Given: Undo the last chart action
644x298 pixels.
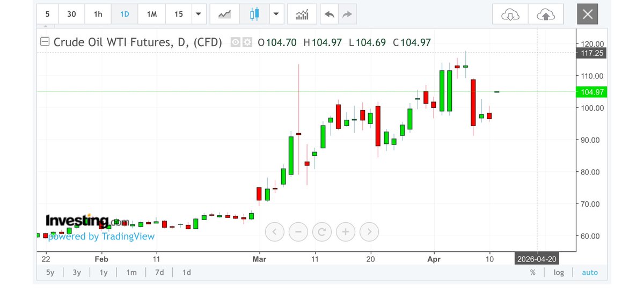Looking at the screenshot, I should click(x=329, y=14).
